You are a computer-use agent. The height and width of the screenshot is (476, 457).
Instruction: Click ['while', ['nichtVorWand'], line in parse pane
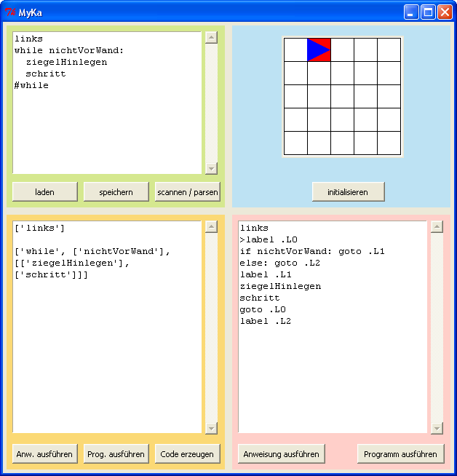click(x=92, y=251)
